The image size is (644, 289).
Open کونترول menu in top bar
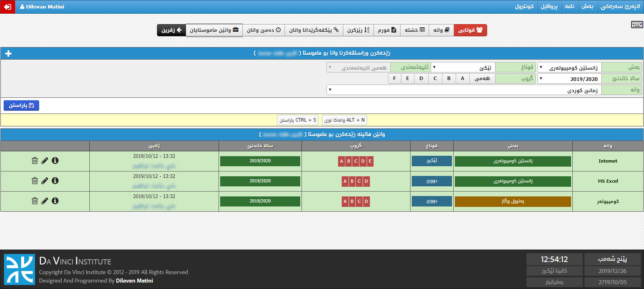tap(524, 7)
